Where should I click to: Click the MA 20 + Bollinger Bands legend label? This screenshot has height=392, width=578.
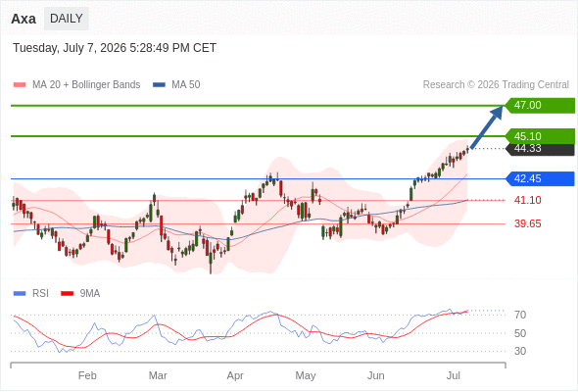point(86,85)
